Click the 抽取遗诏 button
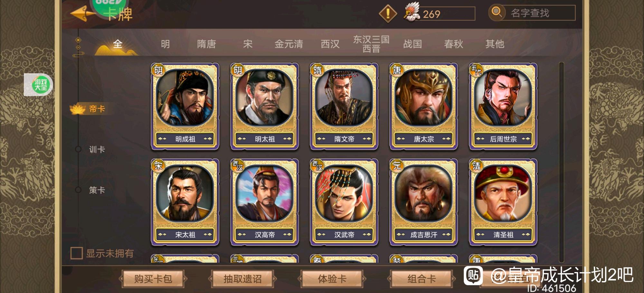Viewport: 644px width, 293px height. (242, 279)
